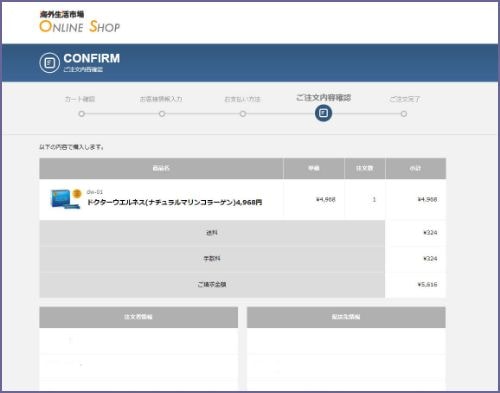Click the CONFIRM header document icon
500x393 pixels.
click(49, 63)
